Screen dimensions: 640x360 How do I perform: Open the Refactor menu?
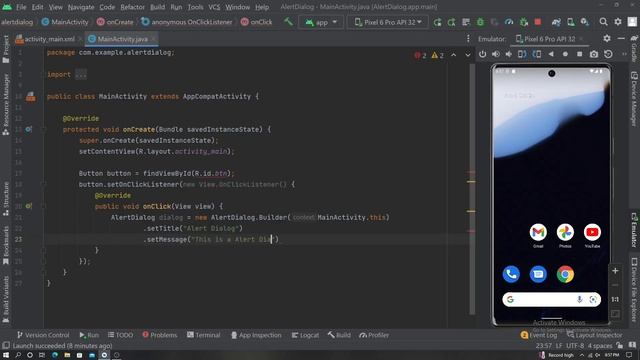tap(132, 7)
